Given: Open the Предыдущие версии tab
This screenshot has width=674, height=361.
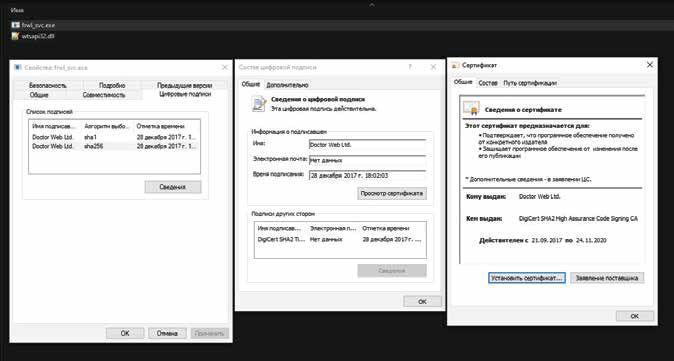Looking at the screenshot, I should [x=184, y=85].
